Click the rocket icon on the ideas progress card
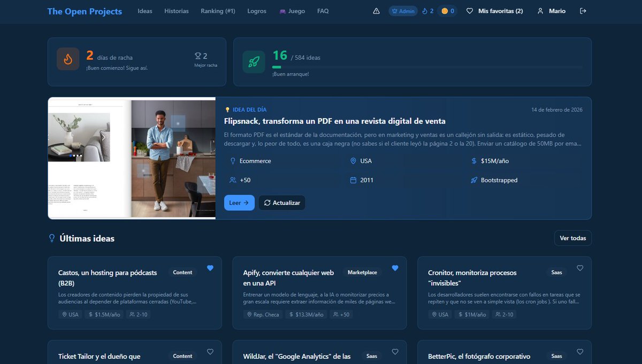The image size is (642, 364). point(254,62)
